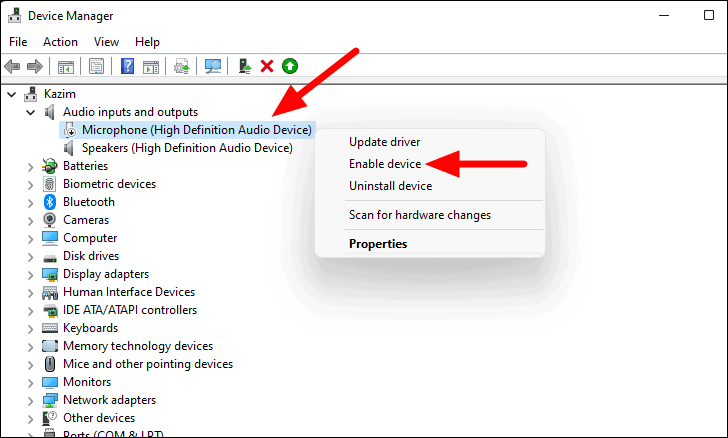
Task: Select the Keyboards label
Action: click(x=91, y=328)
